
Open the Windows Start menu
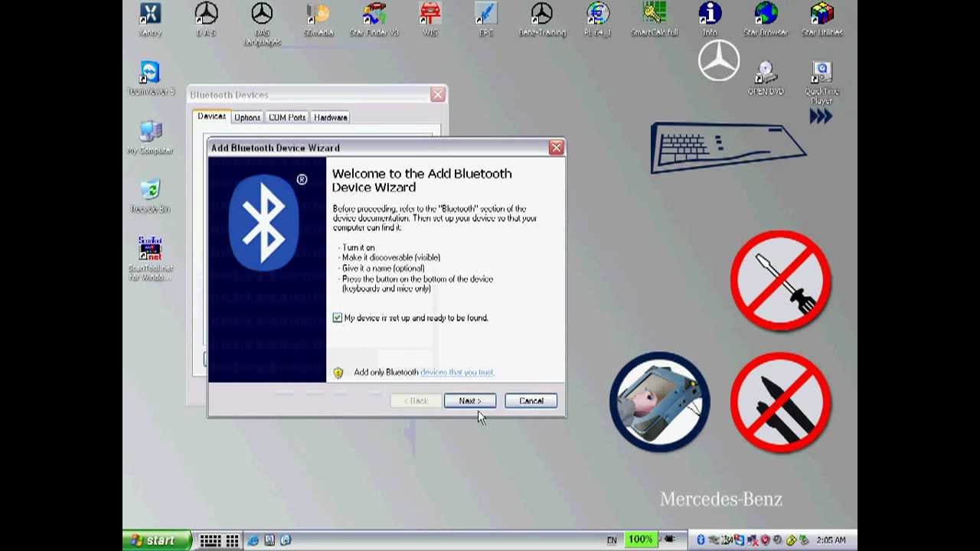click(157, 540)
